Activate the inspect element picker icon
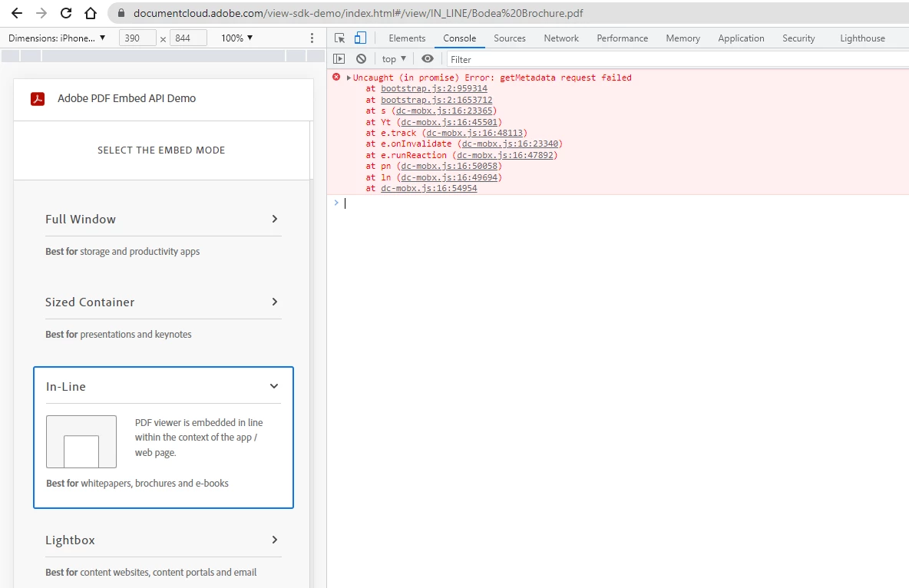Image resolution: width=909 pixels, height=588 pixels. [339, 38]
